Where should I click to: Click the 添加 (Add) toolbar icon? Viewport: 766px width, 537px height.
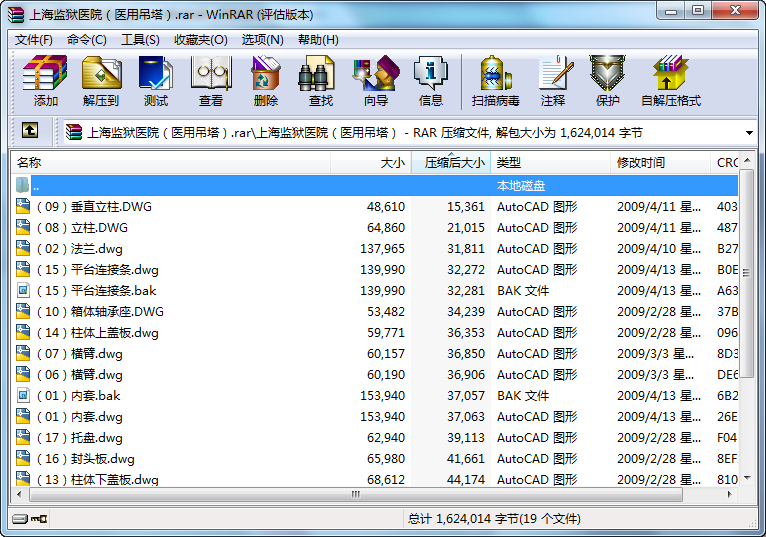(x=45, y=81)
